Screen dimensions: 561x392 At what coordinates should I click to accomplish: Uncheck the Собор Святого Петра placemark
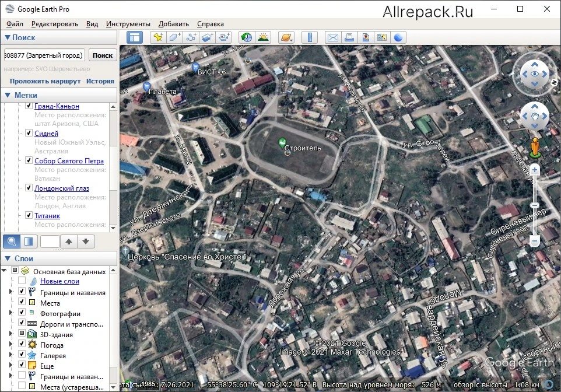coord(29,160)
